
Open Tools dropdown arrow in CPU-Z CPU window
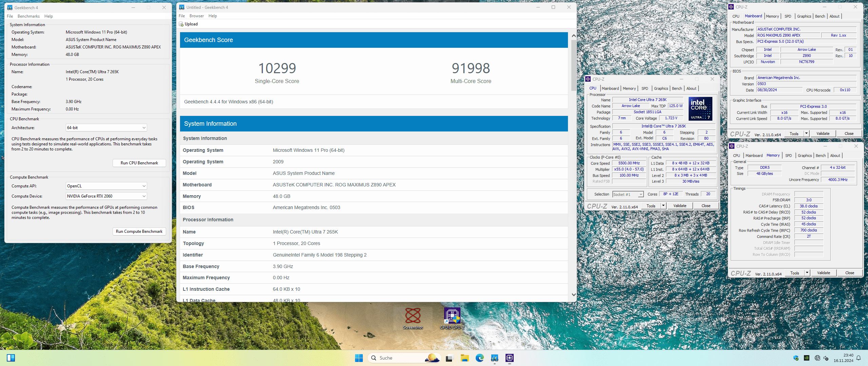[x=663, y=206]
